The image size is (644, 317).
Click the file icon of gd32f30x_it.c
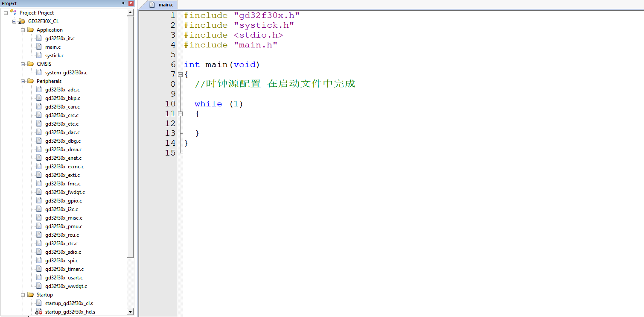point(39,38)
